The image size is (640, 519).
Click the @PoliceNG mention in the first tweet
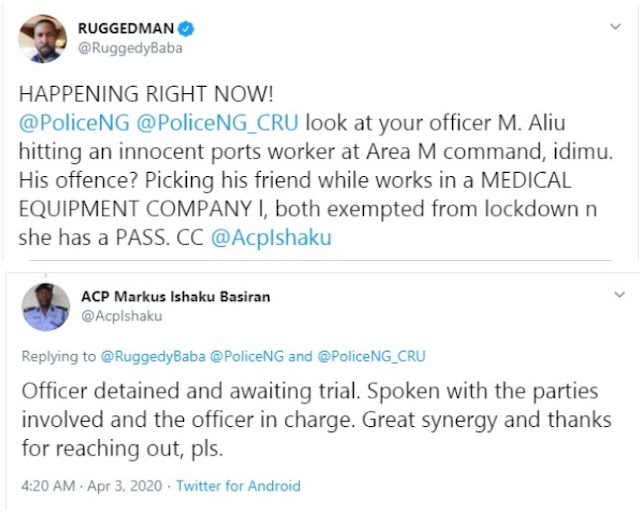click(74, 123)
